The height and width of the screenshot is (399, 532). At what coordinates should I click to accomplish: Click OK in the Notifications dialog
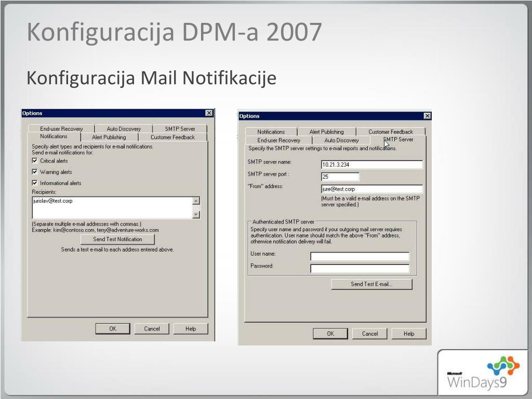(x=113, y=328)
